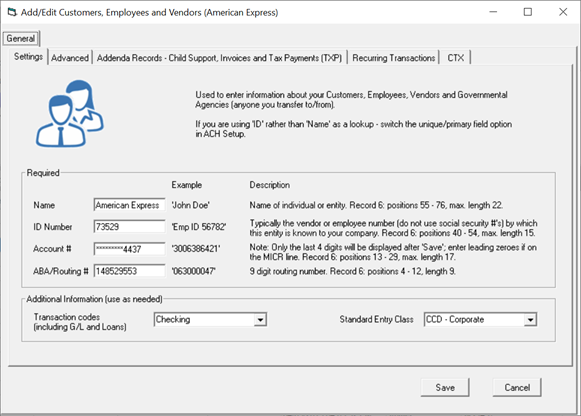Click the Save button

pos(445,387)
